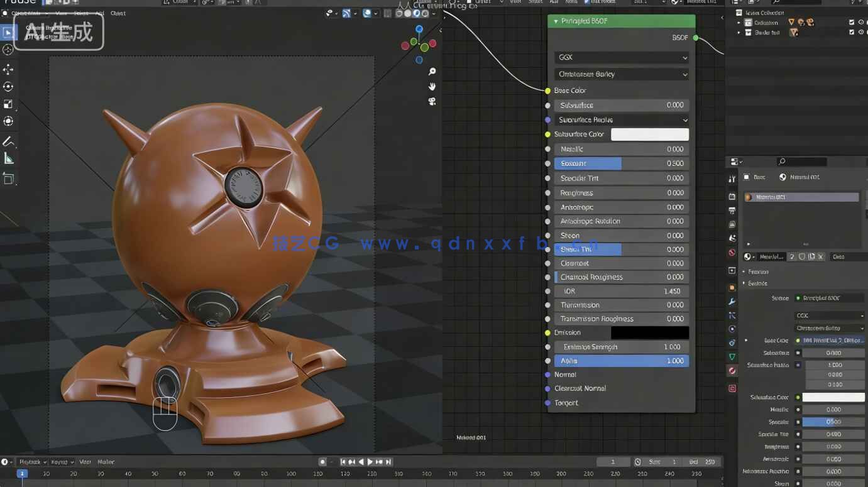Click the viewport zoom magnifier icon
The width and height of the screenshot is (868, 487).
click(431, 71)
